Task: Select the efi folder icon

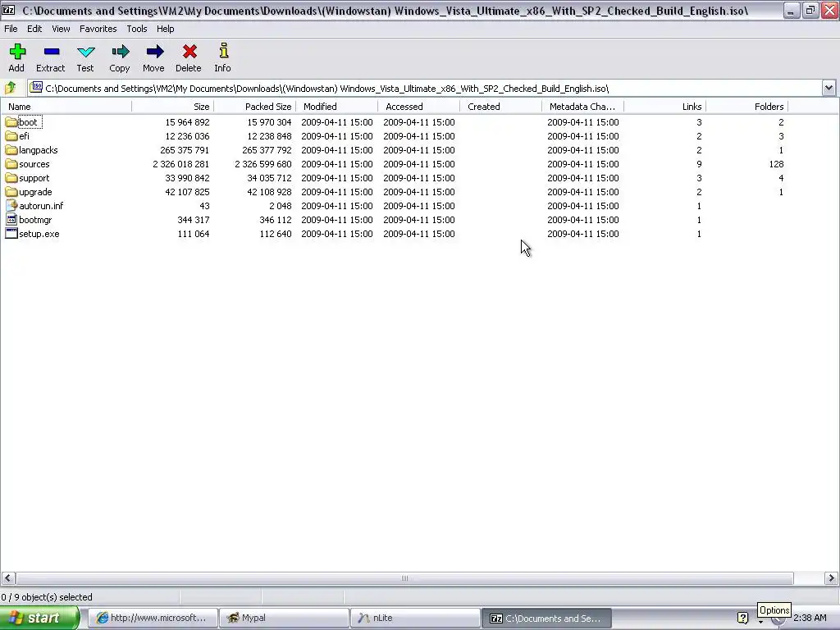Action: (x=11, y=136)
